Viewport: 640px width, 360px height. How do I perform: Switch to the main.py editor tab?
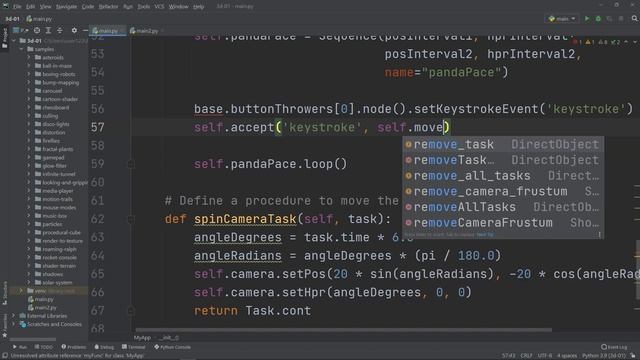tap(108, 31)
